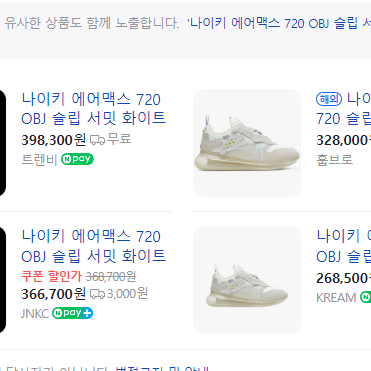Open the overseas 720 슬립 listing priced 328,000
Image resolution: width=371 pixels, height=371 pixels.
[x=343, y=109]
